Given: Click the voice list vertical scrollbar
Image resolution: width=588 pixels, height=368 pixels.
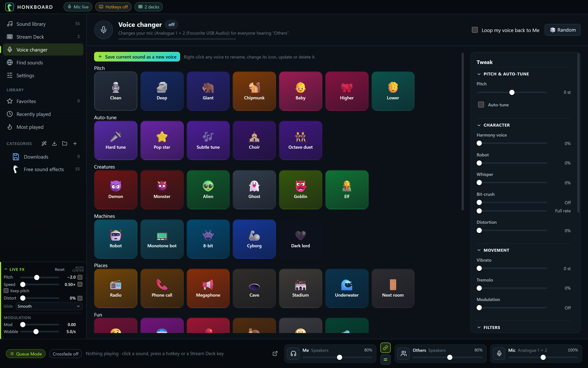Looking at the screenshot, I should (x=463, y=131).
